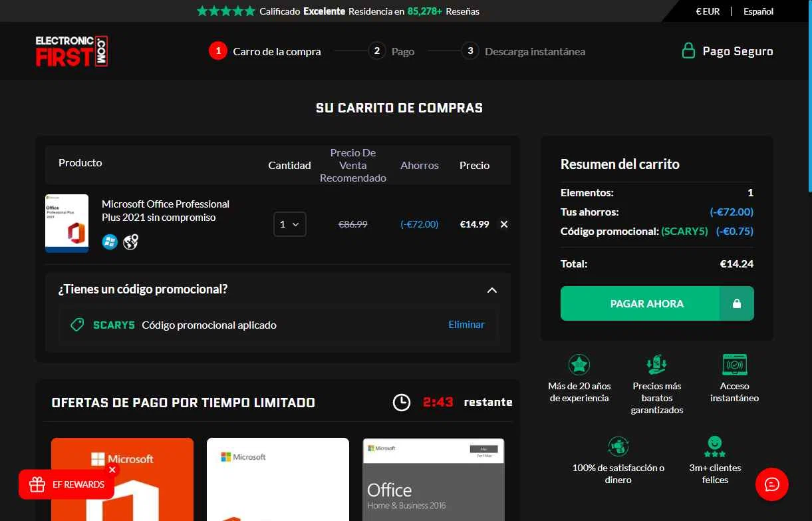Click the 100% satisfaction money-back icon
Image resolution: width=812 pixels, height=521 pixels.
(x=618, y=446)
